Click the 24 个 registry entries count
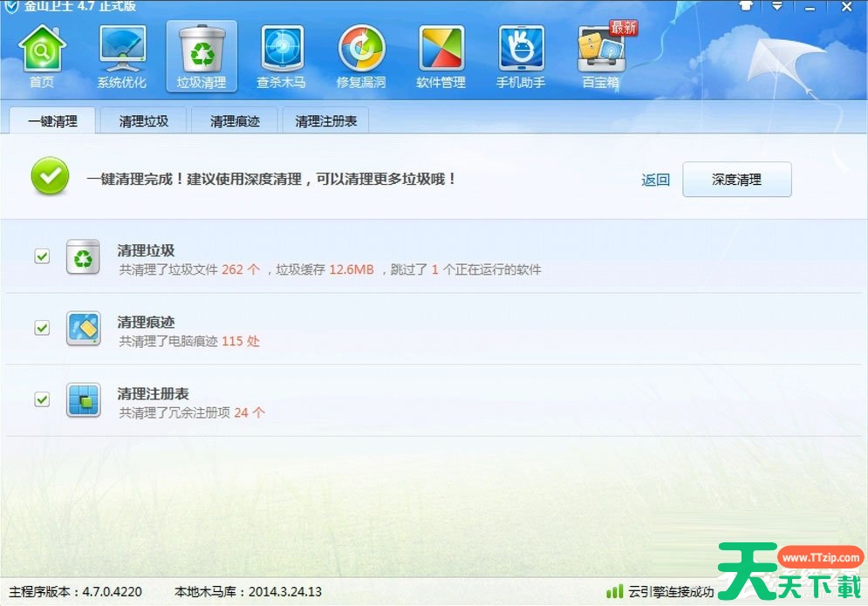Viewport: 868px width, 606px height. pos(249,412)
